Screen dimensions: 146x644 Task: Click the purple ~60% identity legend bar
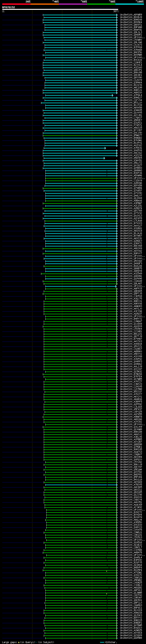point(73,4)
